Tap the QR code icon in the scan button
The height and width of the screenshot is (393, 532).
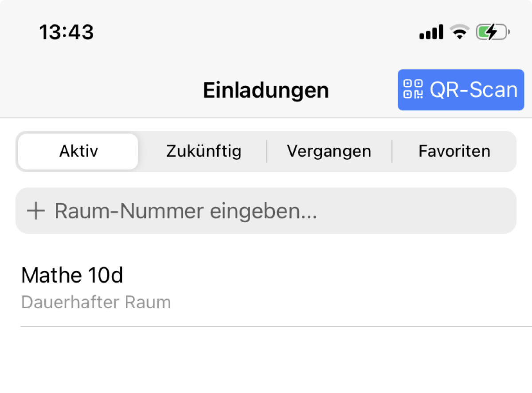point(412,89)
